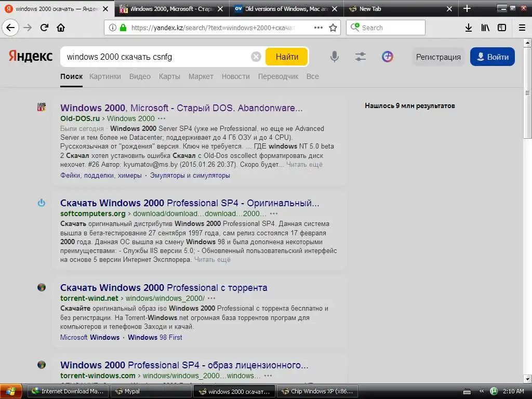Expand Читать ещё in softcomputers result

[x=212, y=260]
